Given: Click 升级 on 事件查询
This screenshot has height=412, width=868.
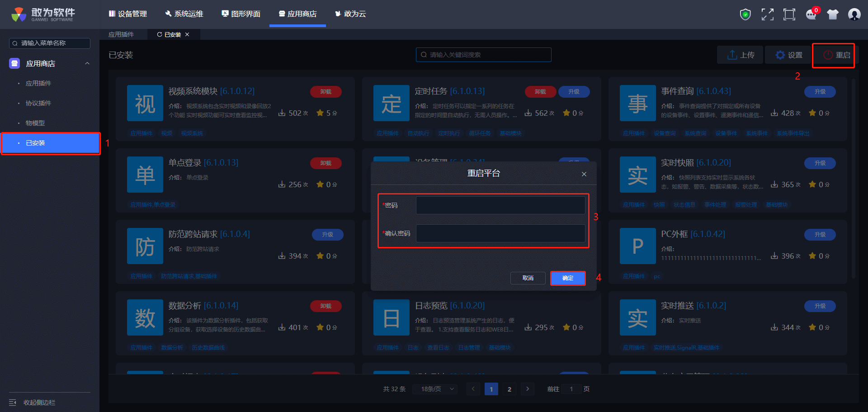Looking at the screenshot, I should tap(820, 92).
